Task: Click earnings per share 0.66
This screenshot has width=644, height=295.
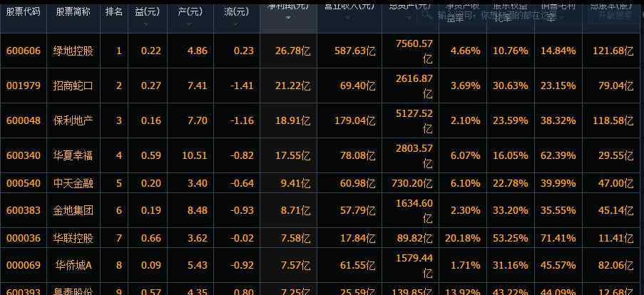Action: (150, 238)
